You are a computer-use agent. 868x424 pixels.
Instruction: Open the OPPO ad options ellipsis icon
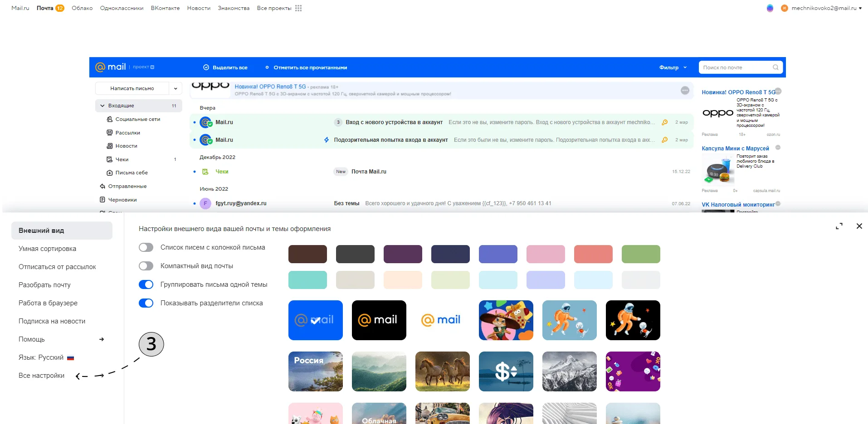685,91
